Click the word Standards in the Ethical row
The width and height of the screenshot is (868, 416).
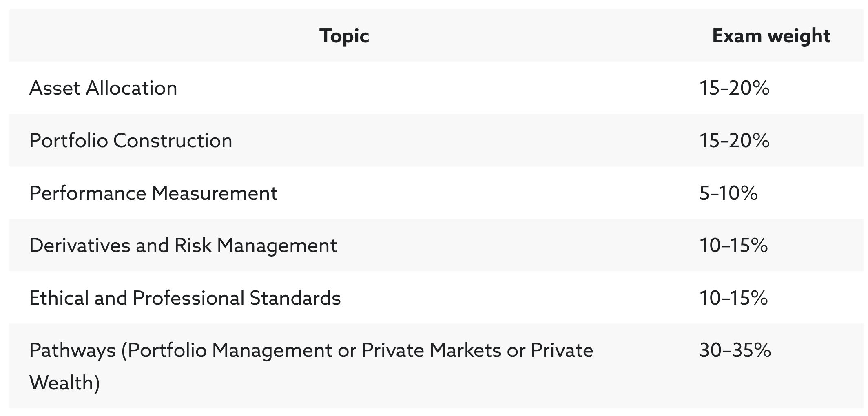click(x=295, y=298)
